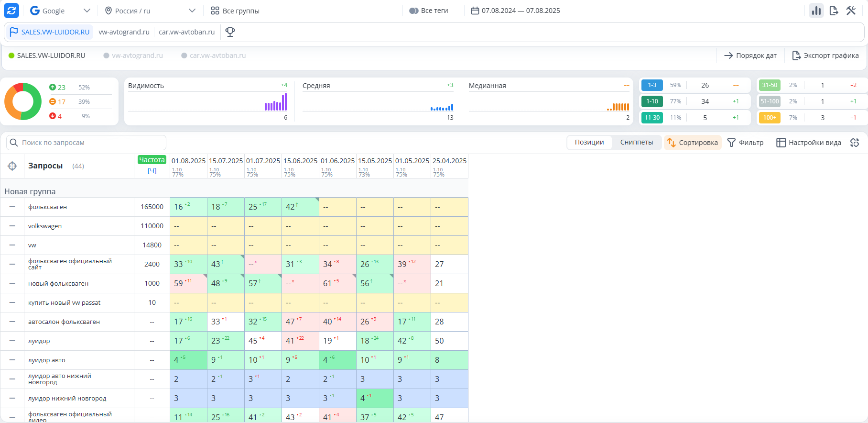868x423 pixels.
Task: Click the dash icon for новый фольксваген row
Action: (12, 283)
